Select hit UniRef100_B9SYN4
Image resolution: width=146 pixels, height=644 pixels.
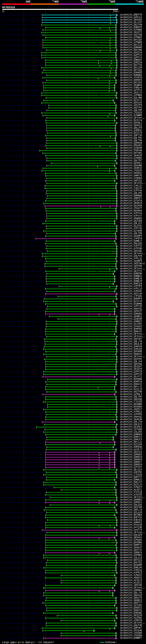[x=131, y=50]
